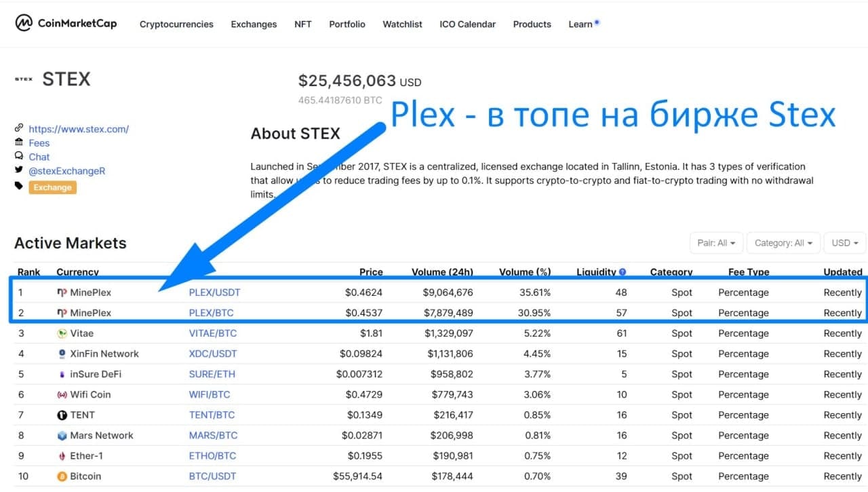Sort table by Volume (%) header
Image resolution: width=868 pixels, height=492 pixels.
click(x=525, y=272)
